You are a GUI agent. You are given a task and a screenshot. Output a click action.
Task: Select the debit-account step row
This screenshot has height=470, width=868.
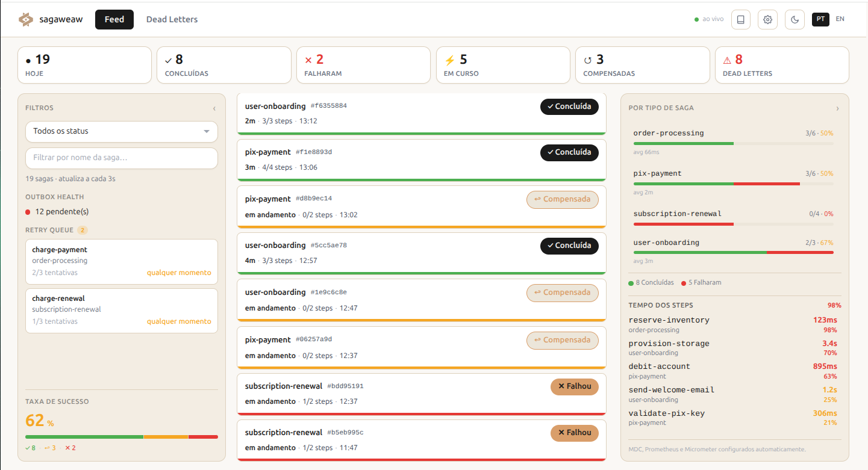[733, 371]
